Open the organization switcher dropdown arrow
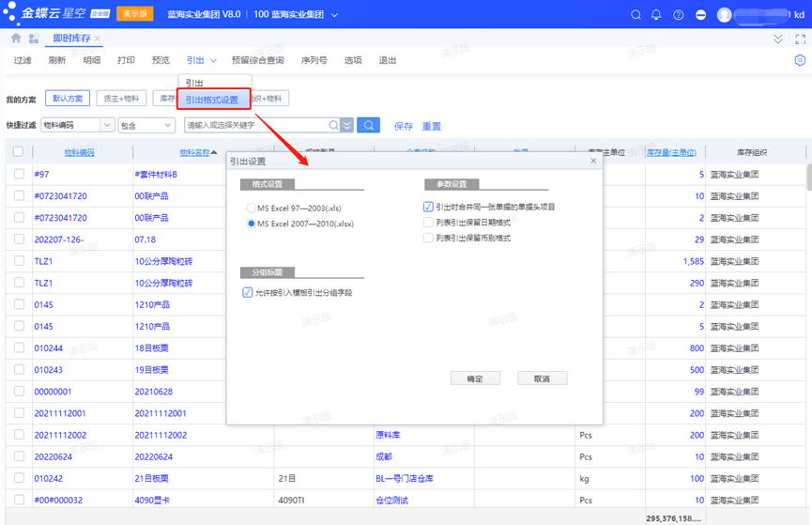812x525 pixels. [x=334, y=14]
